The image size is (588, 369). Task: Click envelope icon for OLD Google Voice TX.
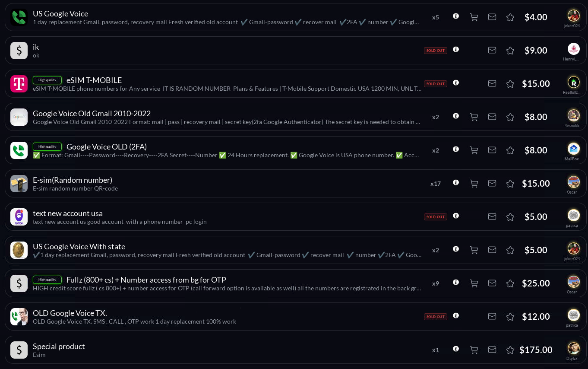492,316
